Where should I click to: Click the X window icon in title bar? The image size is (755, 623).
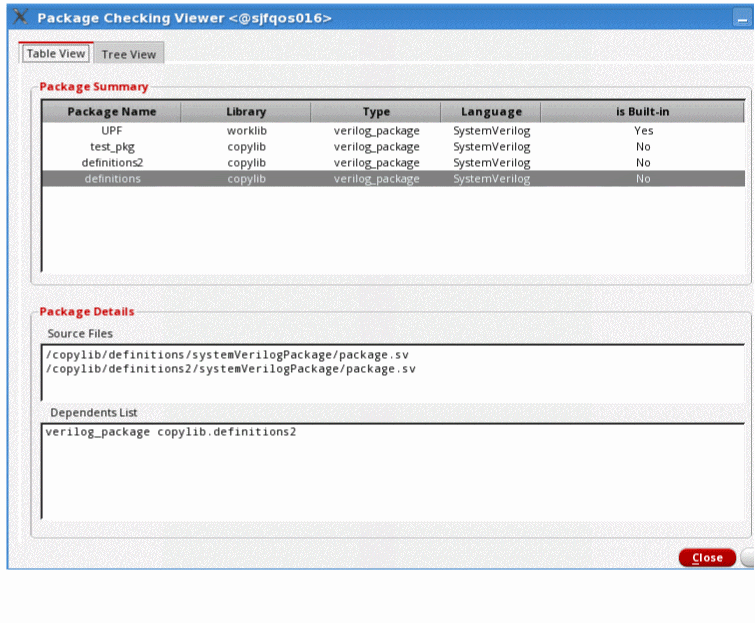pyautogui.click(x=20, y=18)
